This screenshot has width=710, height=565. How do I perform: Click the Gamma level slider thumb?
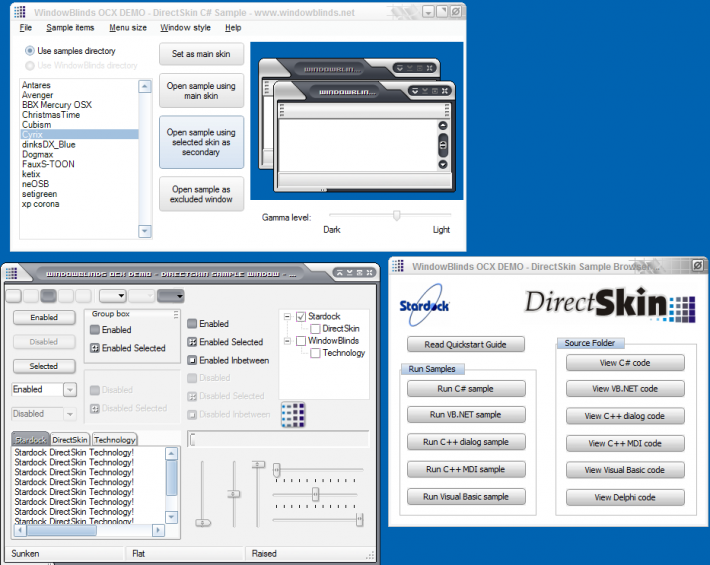397,215
